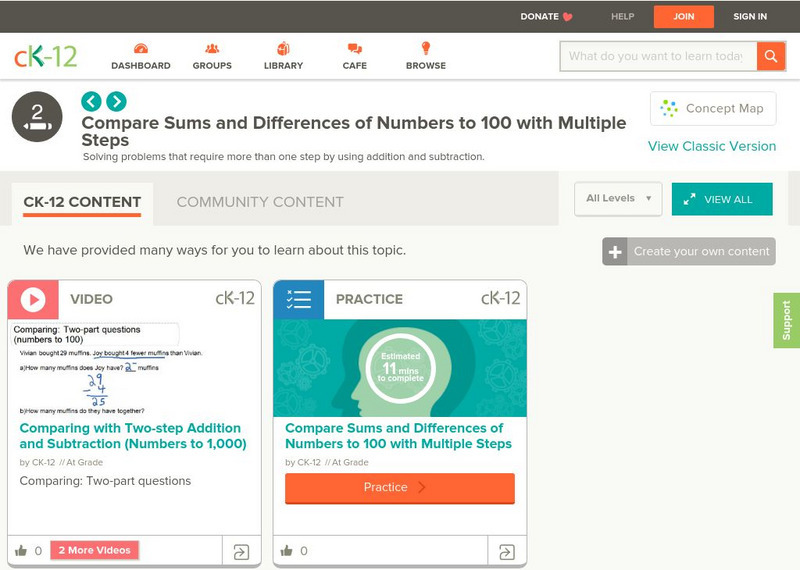Open the Library icon

[283, 48]
